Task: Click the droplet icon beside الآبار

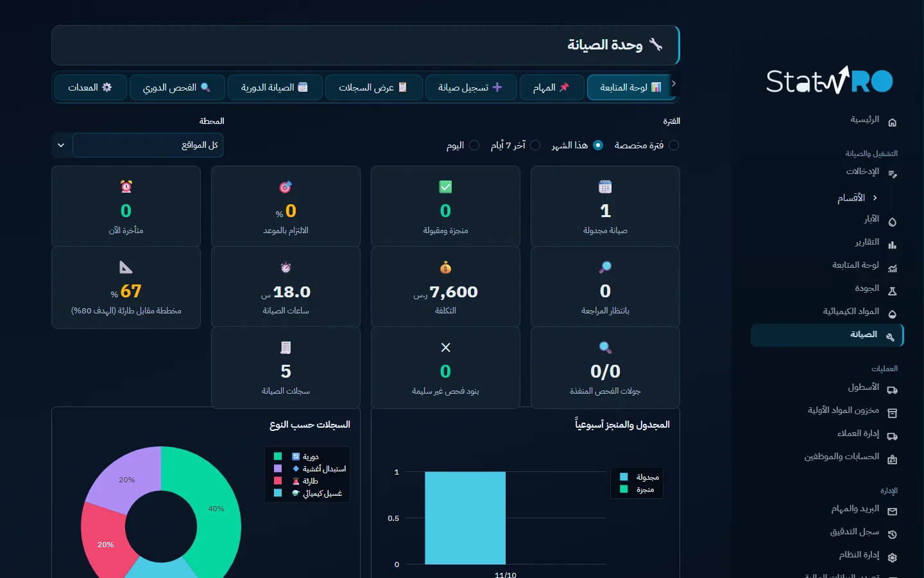Action: [892, 222]
